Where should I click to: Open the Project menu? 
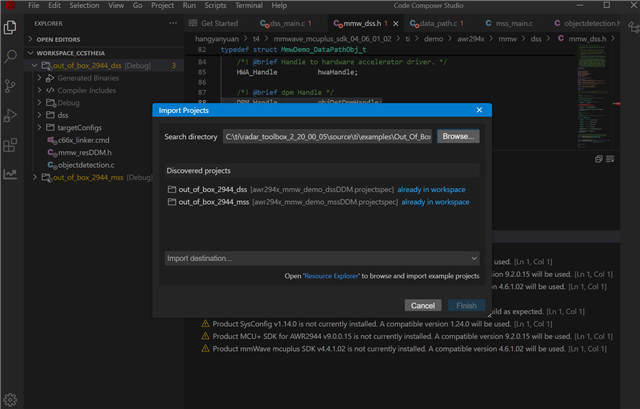pos(162,5)
